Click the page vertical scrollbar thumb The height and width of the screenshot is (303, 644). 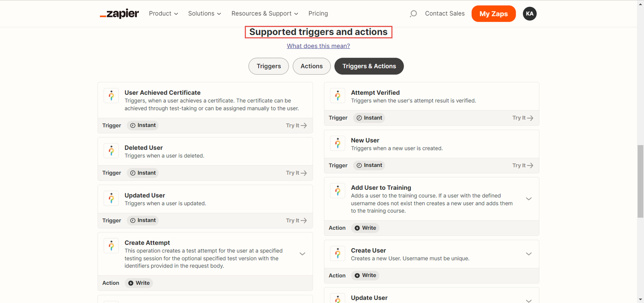[640, 181]
